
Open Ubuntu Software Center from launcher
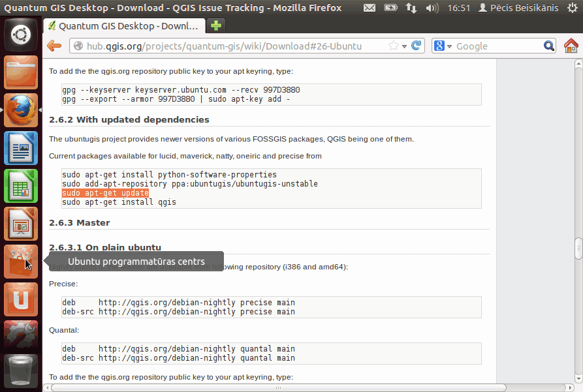(21, 262)
